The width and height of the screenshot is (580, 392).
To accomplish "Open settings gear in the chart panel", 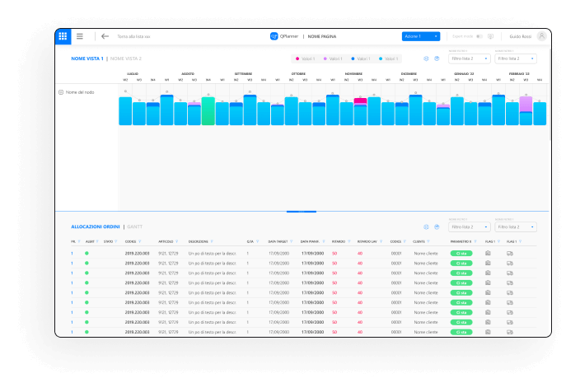I will [x=426, y=58].
